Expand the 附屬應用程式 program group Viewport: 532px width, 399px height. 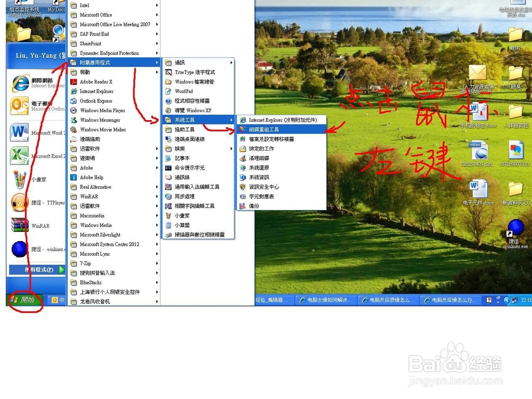point(114,63)
